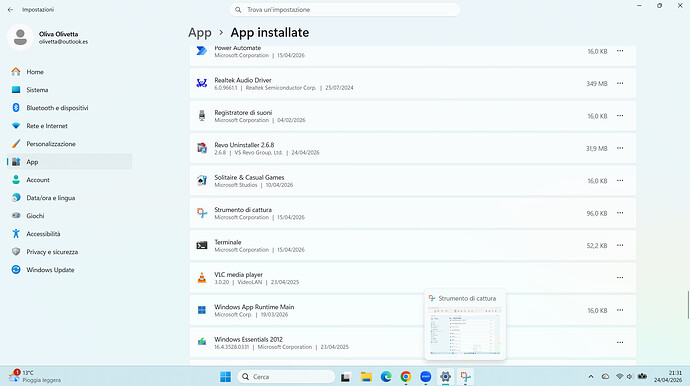Open the Settings gear taskbar icon
Screen dimensions: 690x386
[x=445, y=377]
